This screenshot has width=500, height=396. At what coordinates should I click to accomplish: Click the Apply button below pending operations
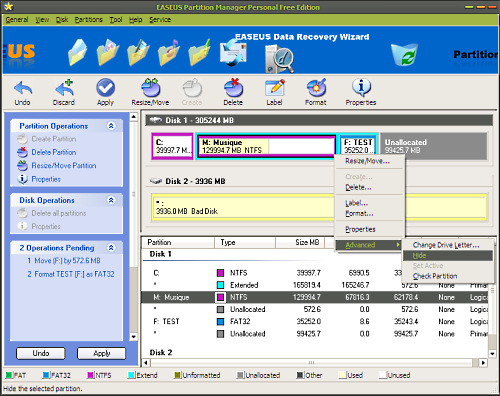click(x=102, y=353)
